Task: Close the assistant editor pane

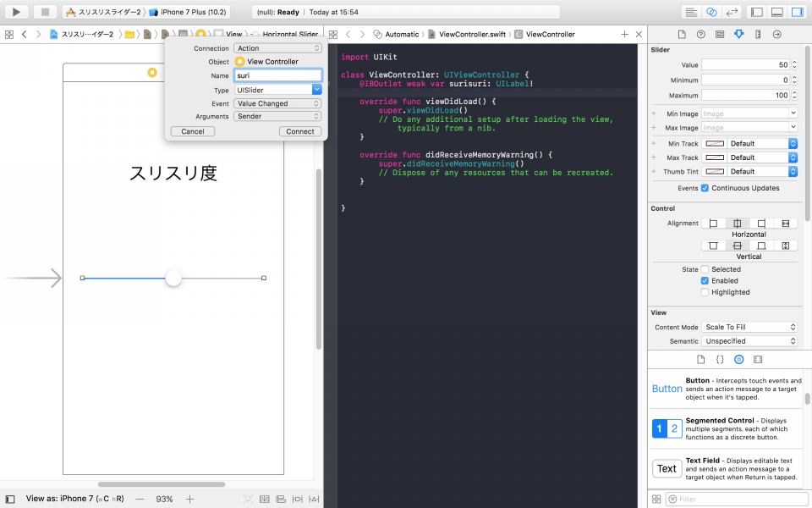Action: click(639, 34)
